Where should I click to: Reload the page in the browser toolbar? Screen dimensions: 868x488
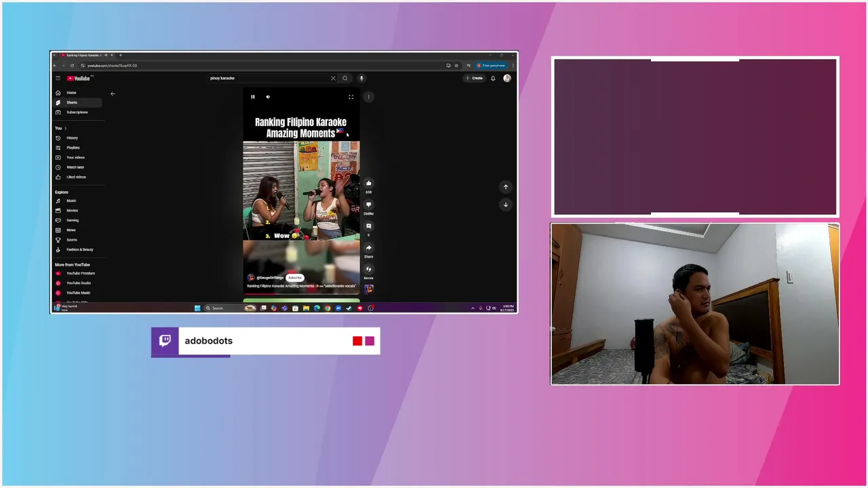pos(72,66)
